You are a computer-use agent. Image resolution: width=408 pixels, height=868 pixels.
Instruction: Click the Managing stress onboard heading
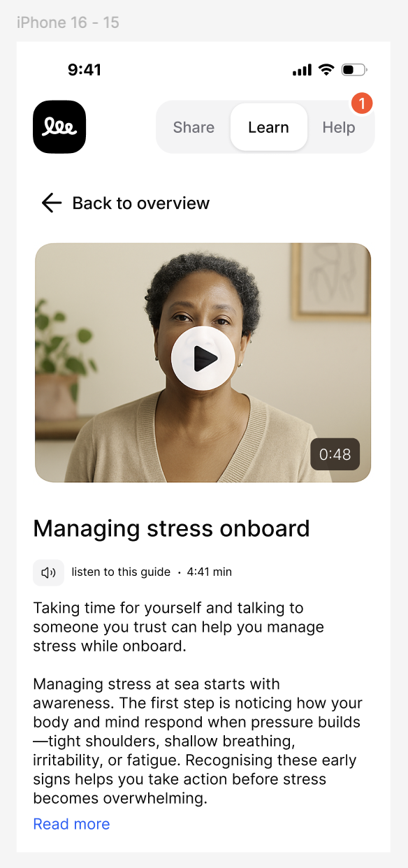171,528
